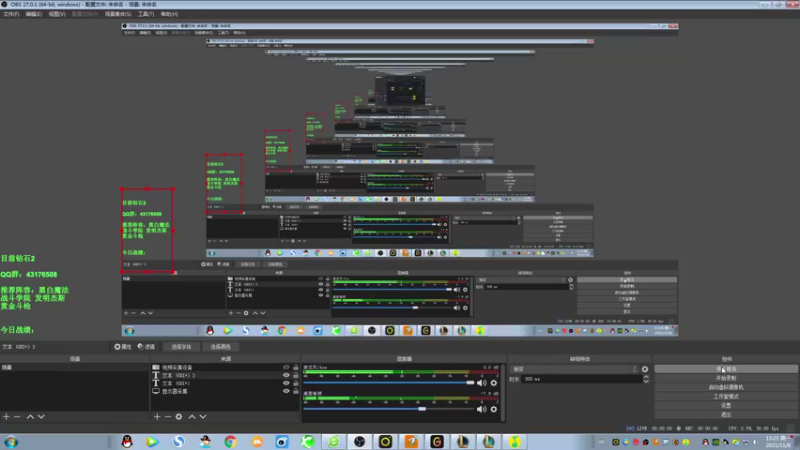Select 文本 (GDI+) source row
Screen dimensions: 800x450
[x=224, y=383]
